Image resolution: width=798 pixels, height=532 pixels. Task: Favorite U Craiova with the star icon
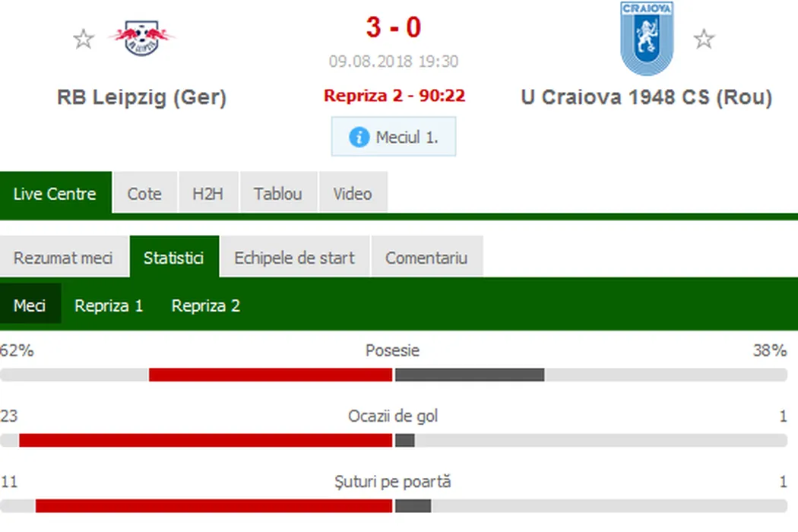(705, 39)
